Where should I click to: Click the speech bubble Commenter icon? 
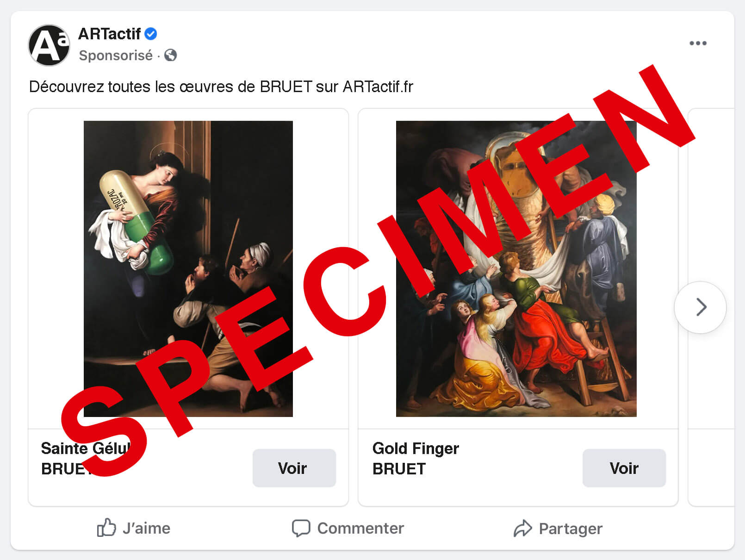pos(301,528)
